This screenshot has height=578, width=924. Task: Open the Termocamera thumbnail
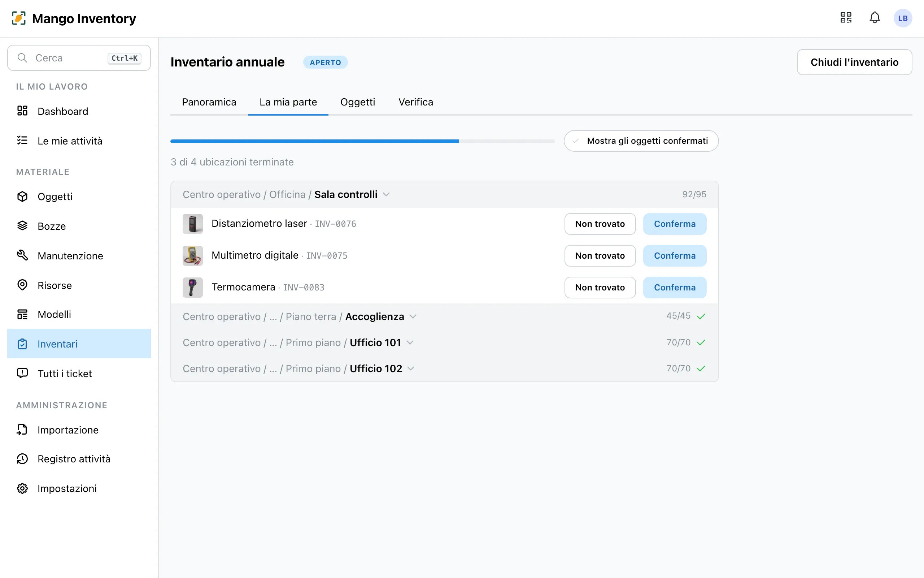tap(192, 287)
